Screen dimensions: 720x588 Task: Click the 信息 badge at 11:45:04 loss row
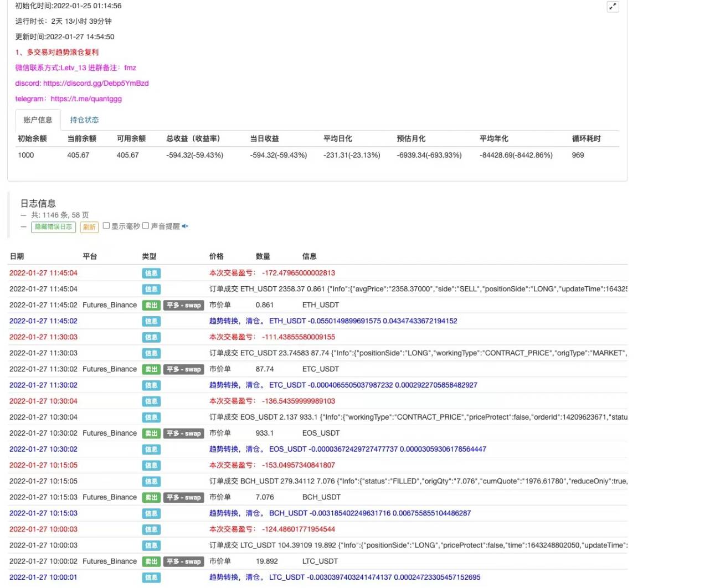(151, 273)
